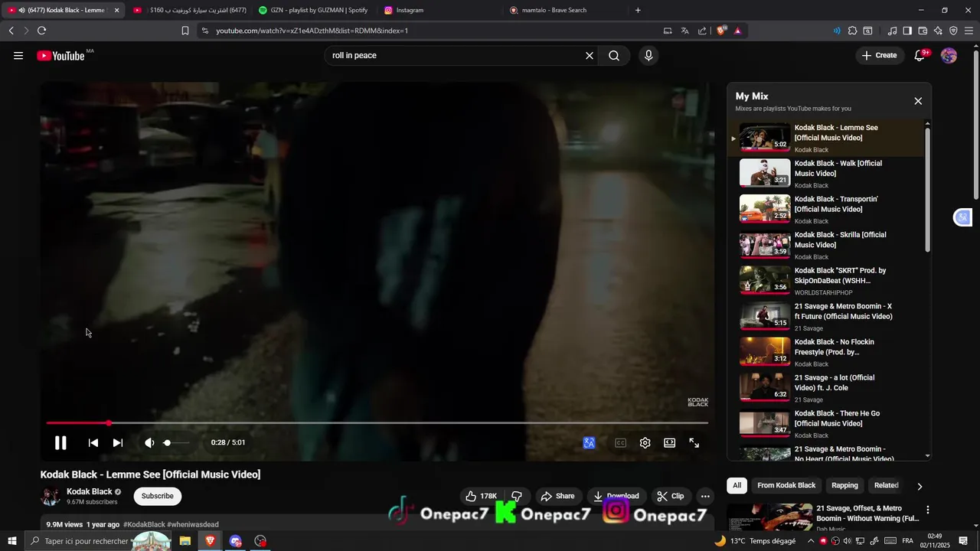This screenshot has height=551, width=980.
Task: Open the YouTube guide hamburger menu
Action: click(18, 55)
